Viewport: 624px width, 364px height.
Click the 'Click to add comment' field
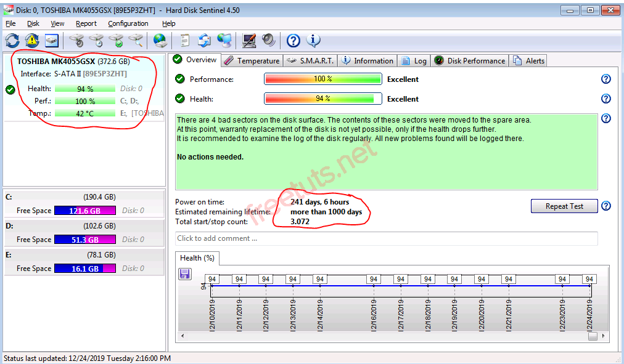click(386, 238)
